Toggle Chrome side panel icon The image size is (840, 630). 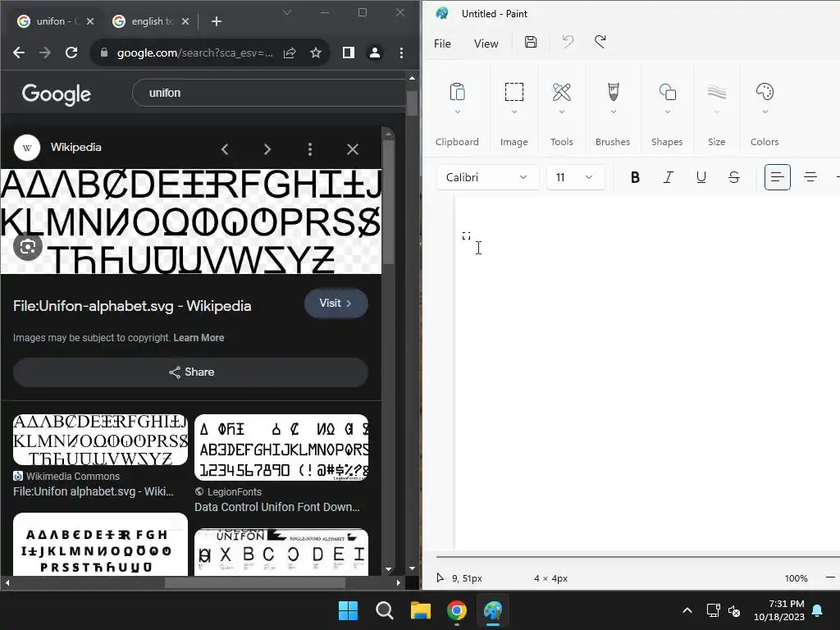coord(348,52)
